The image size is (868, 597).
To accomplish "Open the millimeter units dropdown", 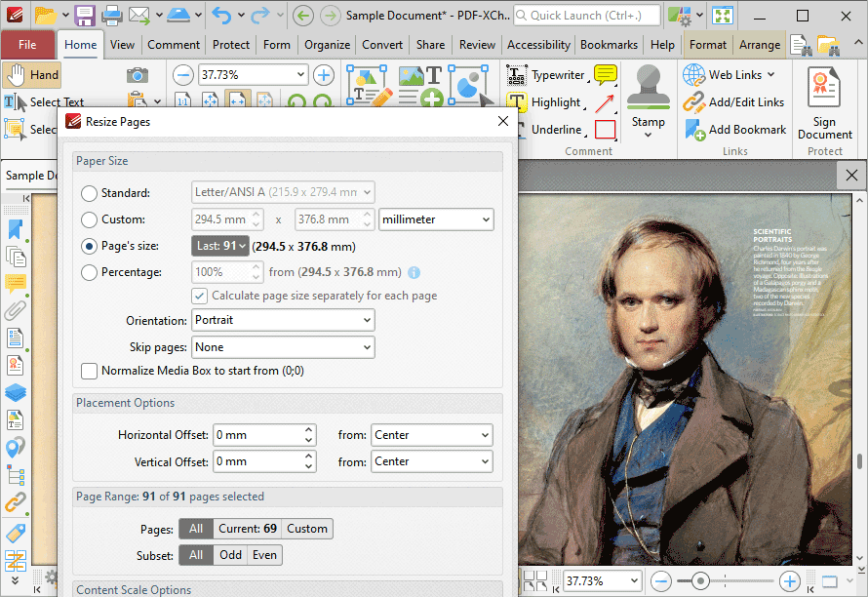I will pyautogui.click(x=436, y=219).
